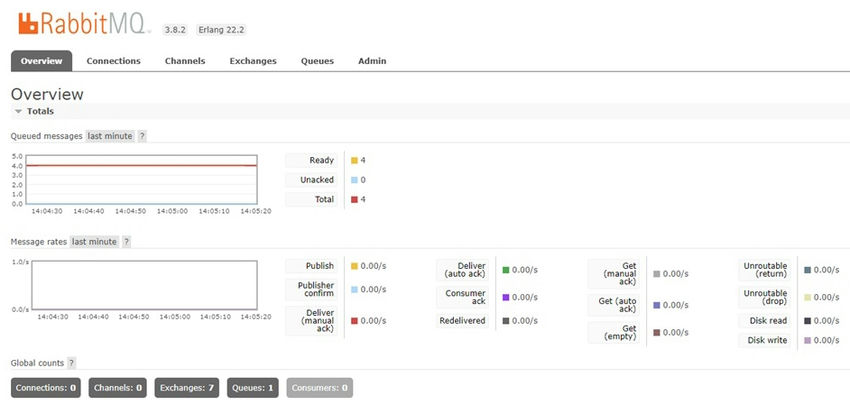Click the 3.8.2 version badge
This screenshot has width=850, height=405.
[175, 30]
